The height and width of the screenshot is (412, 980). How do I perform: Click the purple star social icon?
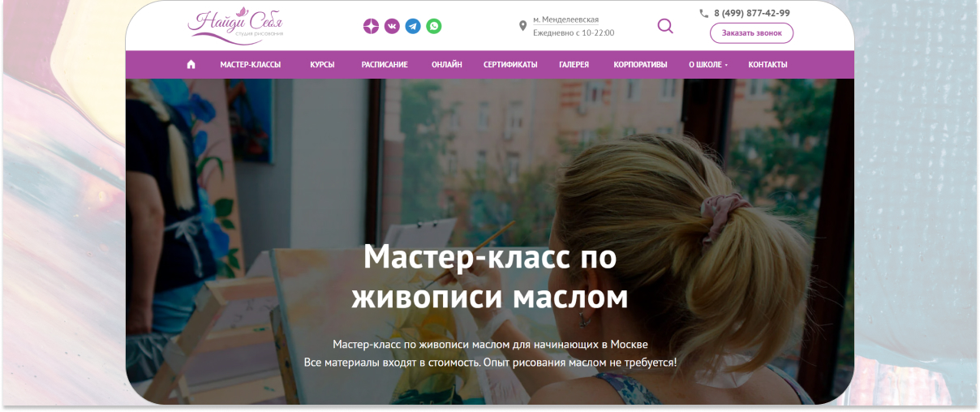point(371,26)
